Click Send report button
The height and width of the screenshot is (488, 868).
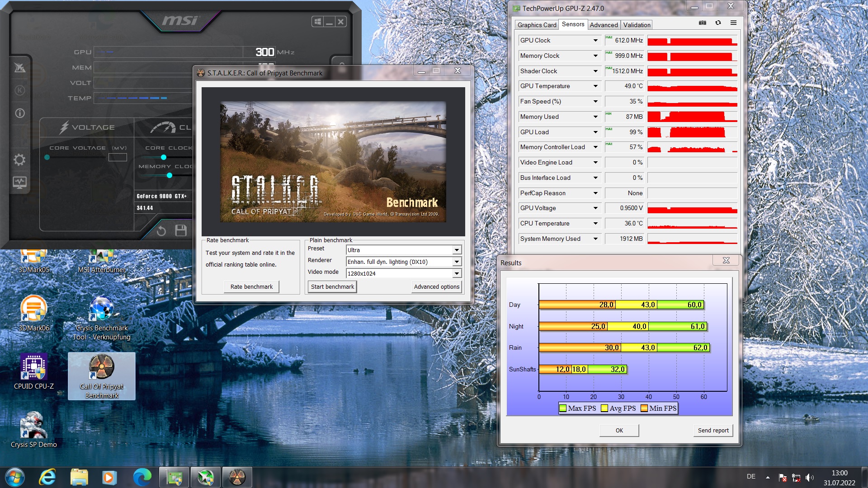713,431
